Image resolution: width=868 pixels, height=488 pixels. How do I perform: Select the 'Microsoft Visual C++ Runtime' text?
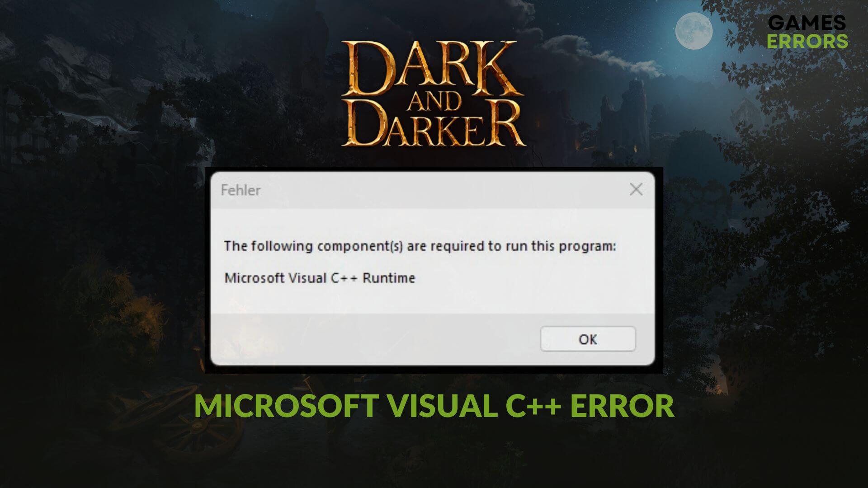click(320, 277)
